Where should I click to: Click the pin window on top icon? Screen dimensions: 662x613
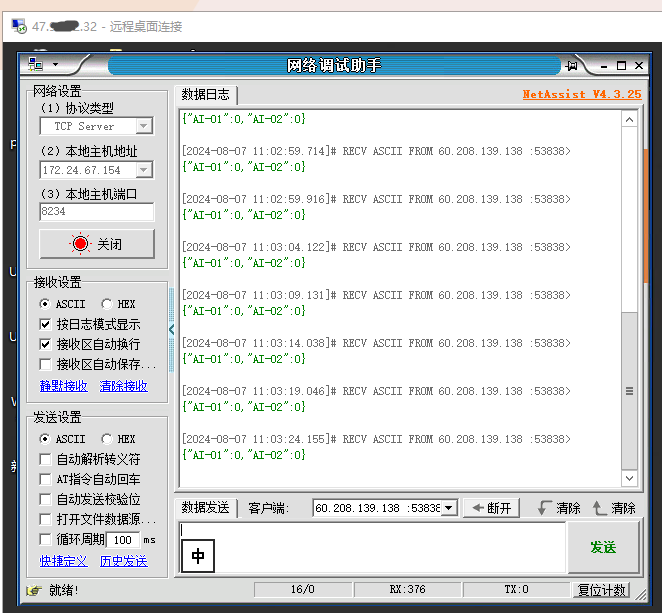click(573, 66)
